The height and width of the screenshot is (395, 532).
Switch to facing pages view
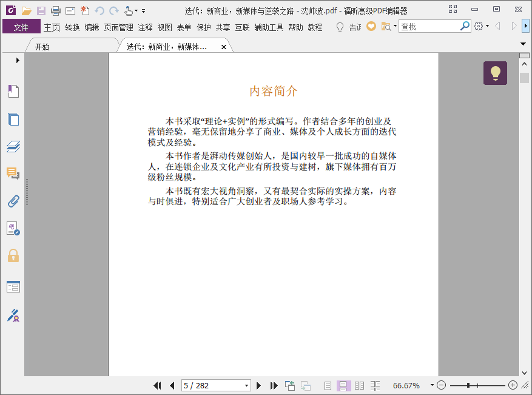[359, 385]
